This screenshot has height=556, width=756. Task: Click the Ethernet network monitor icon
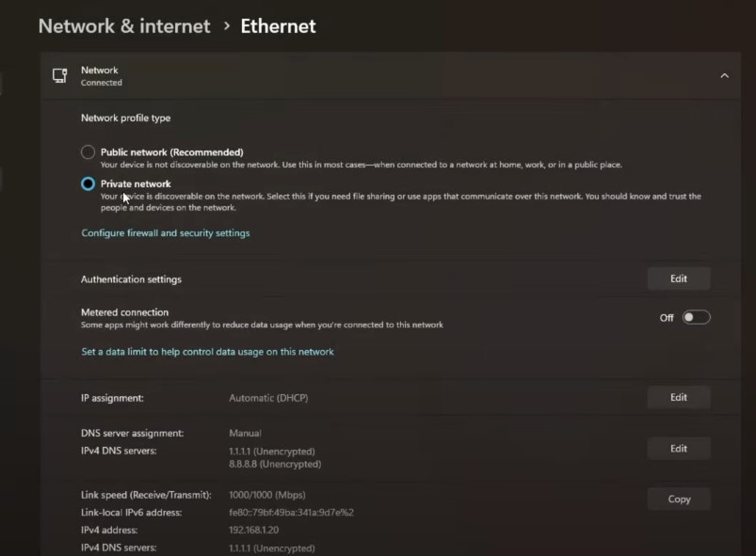pyautogui.click(x=60, y=75)
